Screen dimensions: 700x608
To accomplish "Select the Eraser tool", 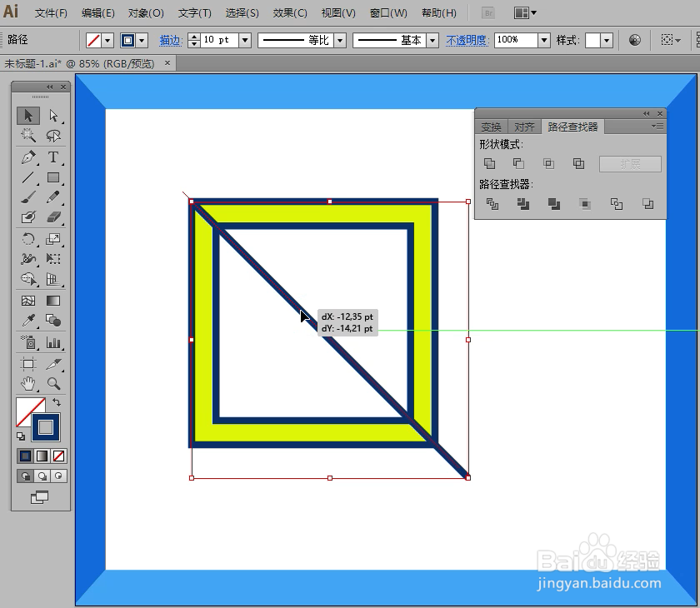I will (x=53, y=217).
